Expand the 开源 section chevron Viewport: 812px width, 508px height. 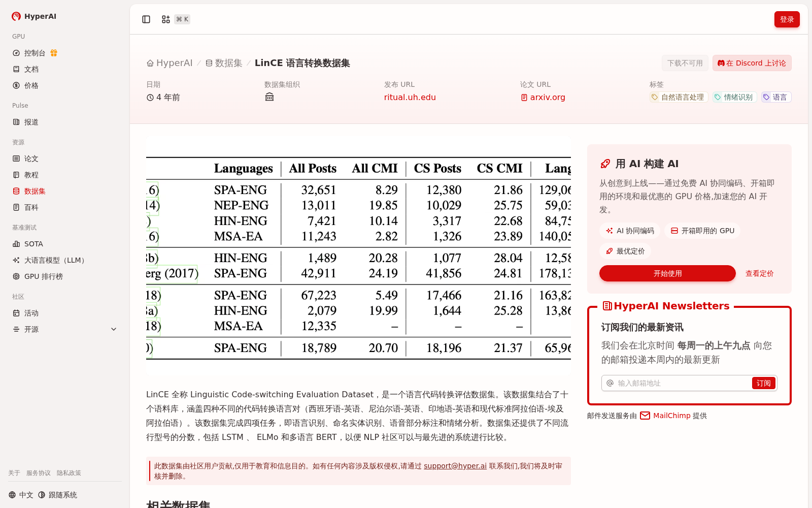pyautogui.click(x=114, y=329)
